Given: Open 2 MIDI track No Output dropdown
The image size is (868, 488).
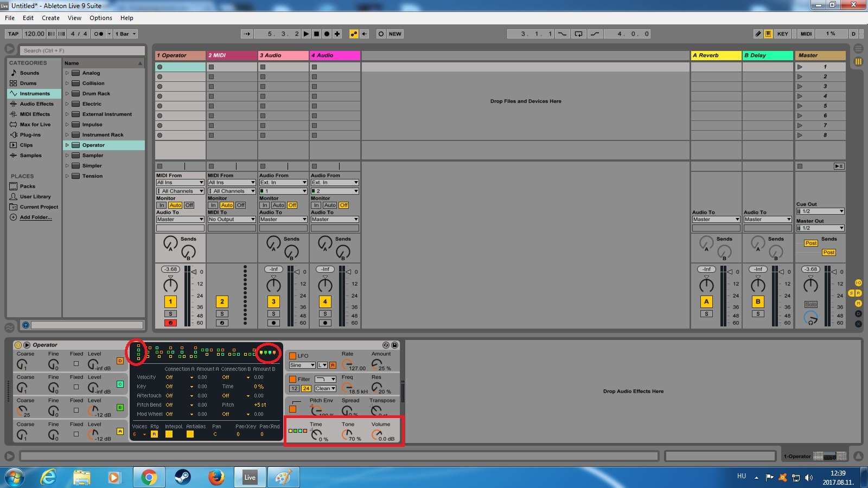Looking at the screenshot, I should click(x=232, y=220).
